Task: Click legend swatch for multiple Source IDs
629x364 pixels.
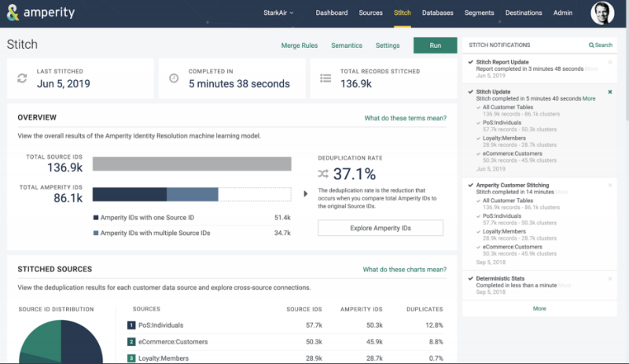Action: [95, 233]
